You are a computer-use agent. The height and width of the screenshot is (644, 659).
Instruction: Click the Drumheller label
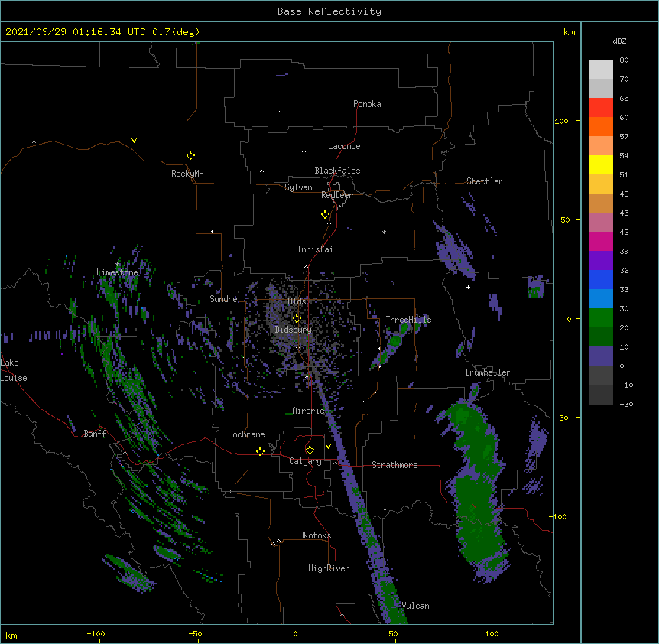488,372
